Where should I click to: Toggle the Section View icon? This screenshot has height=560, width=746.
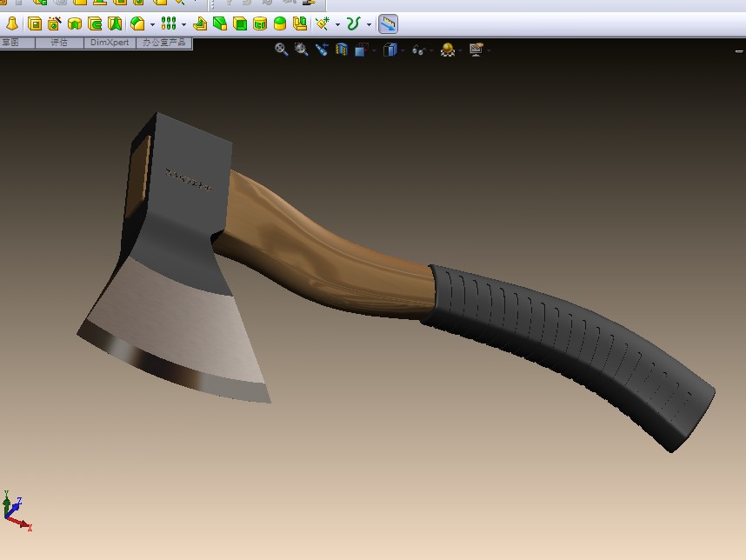click(x=342, y=50)
